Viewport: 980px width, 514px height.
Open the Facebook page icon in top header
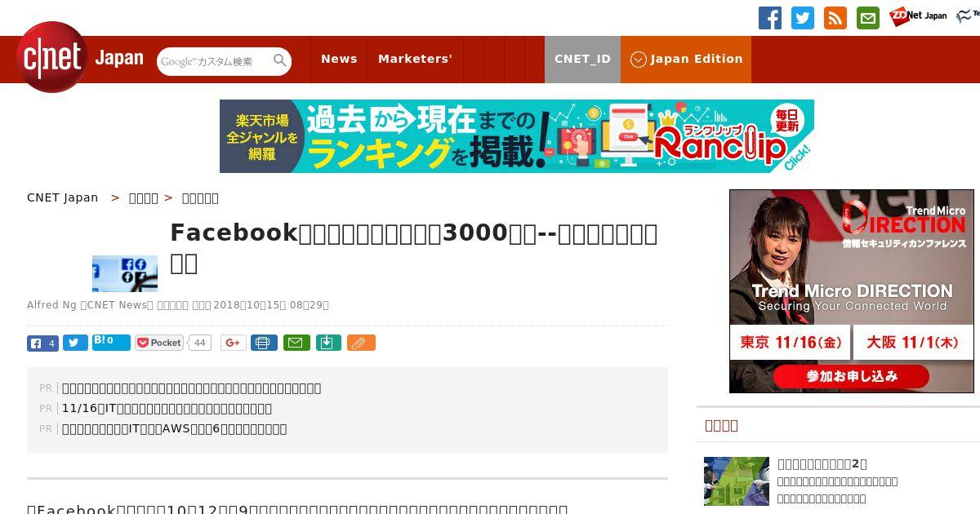[x=770, y=18]
